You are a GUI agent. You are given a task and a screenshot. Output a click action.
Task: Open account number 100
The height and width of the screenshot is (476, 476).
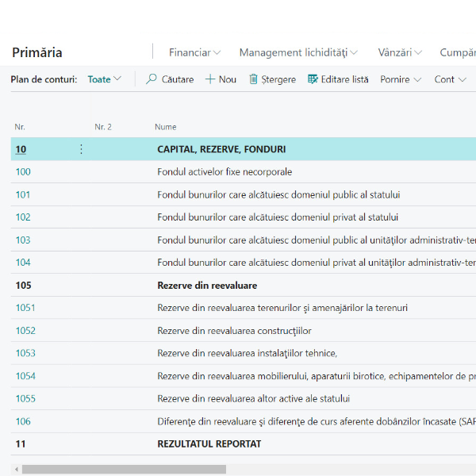[23, 172]
